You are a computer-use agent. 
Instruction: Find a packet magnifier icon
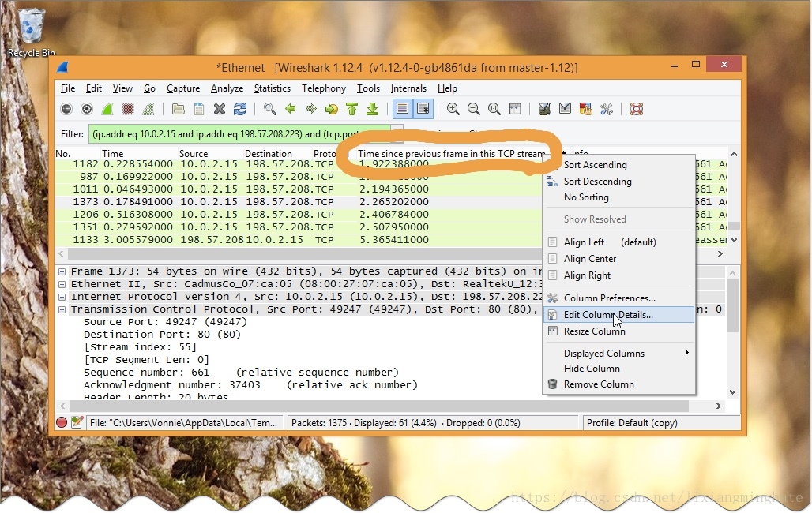tap(270, 109)
